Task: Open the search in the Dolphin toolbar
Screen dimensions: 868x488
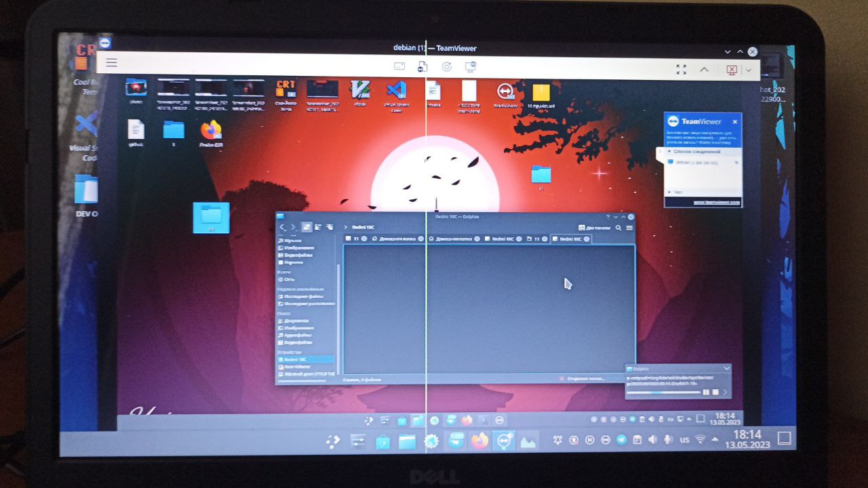Action: click(x=618, y=228)
